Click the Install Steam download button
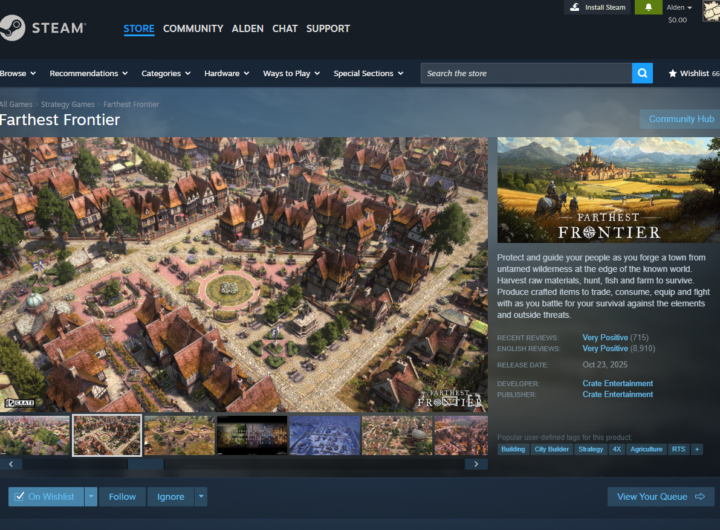 598,7
